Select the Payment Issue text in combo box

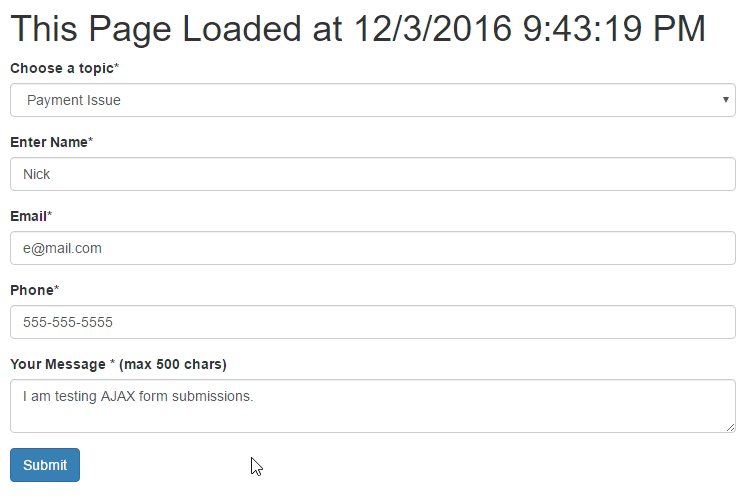click(74, 100)
